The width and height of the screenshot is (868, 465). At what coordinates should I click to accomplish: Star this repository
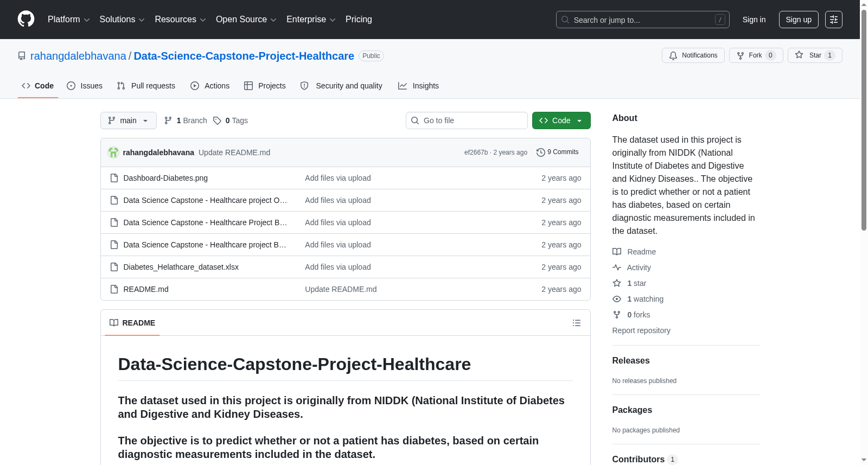pos(814,55)
